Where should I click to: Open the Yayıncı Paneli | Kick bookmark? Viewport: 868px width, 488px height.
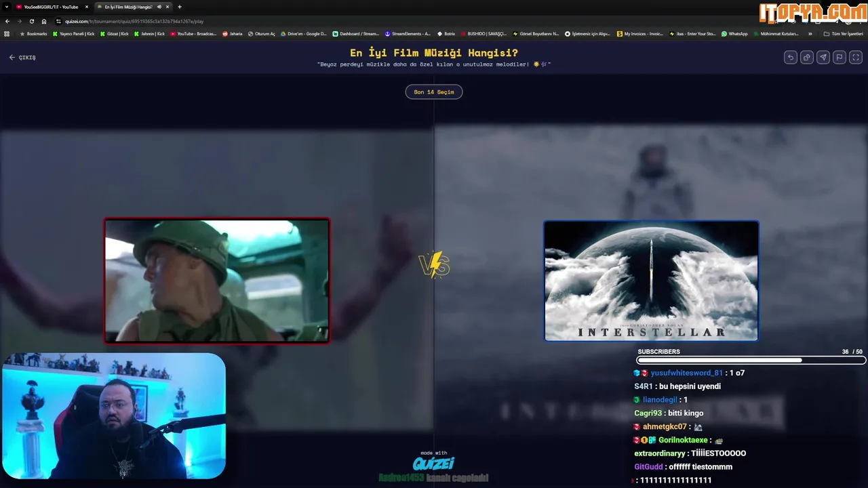73,34
